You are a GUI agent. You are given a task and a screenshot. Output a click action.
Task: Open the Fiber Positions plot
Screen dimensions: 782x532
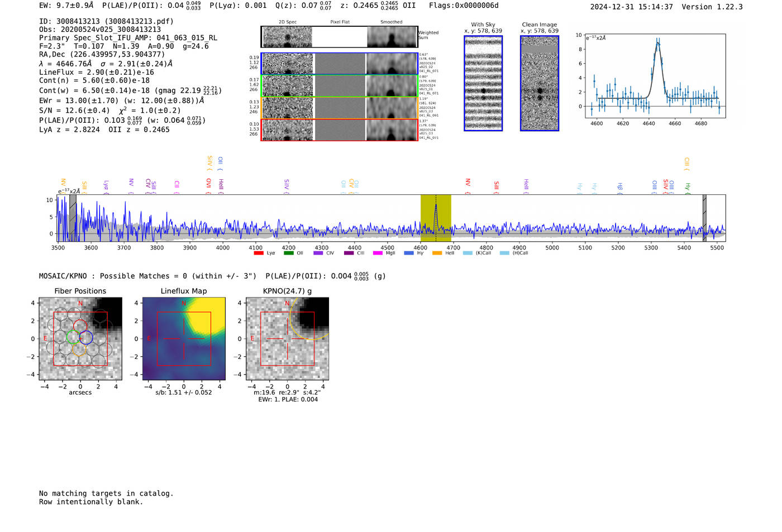point(80,339)
